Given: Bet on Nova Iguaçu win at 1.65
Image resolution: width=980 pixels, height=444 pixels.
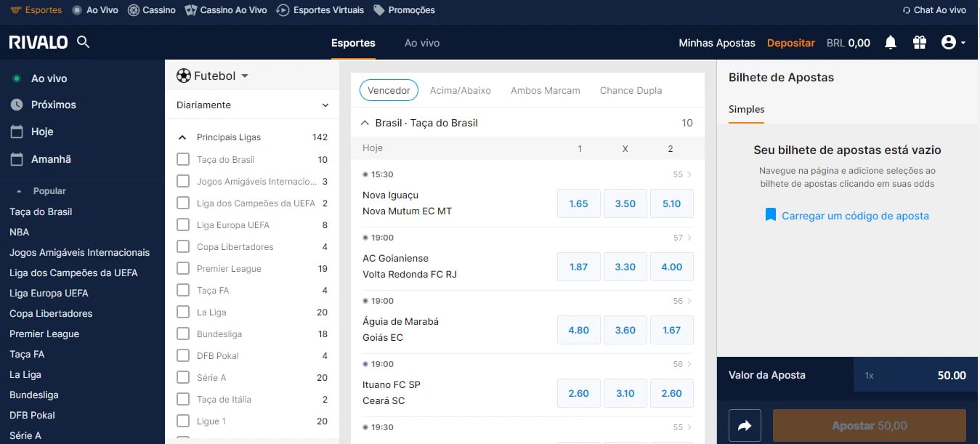Looking at the screenshot, I should coord(579,203).
